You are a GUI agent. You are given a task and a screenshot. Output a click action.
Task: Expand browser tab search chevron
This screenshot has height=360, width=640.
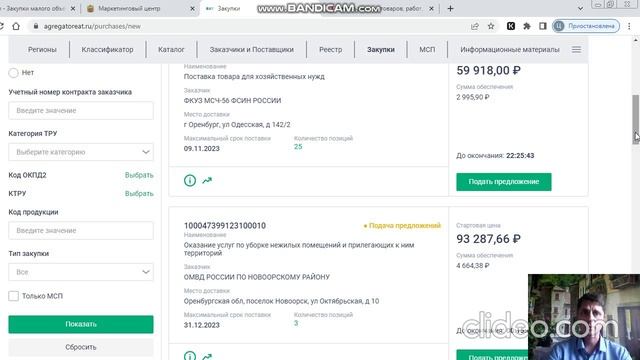click(x=580, y=8)
